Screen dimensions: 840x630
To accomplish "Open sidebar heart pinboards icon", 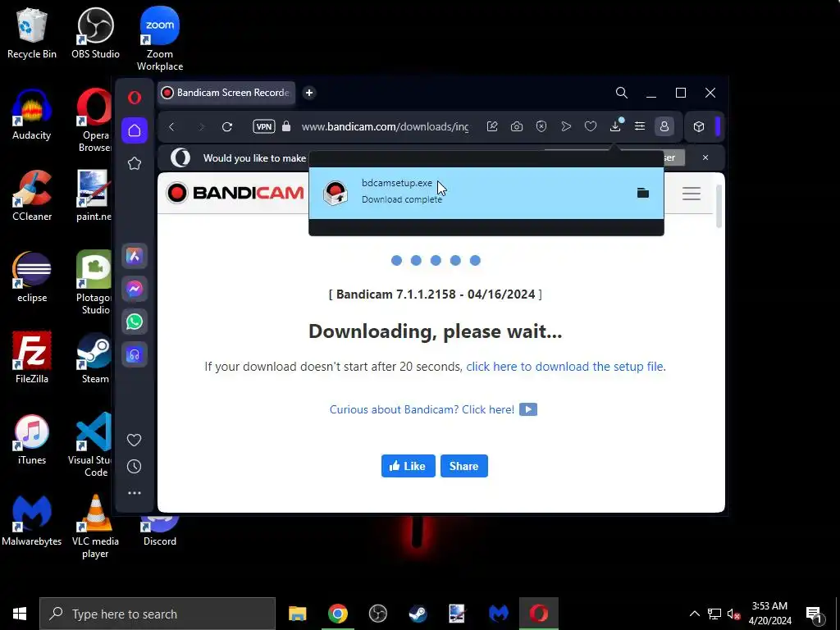I will coord(134,440).
